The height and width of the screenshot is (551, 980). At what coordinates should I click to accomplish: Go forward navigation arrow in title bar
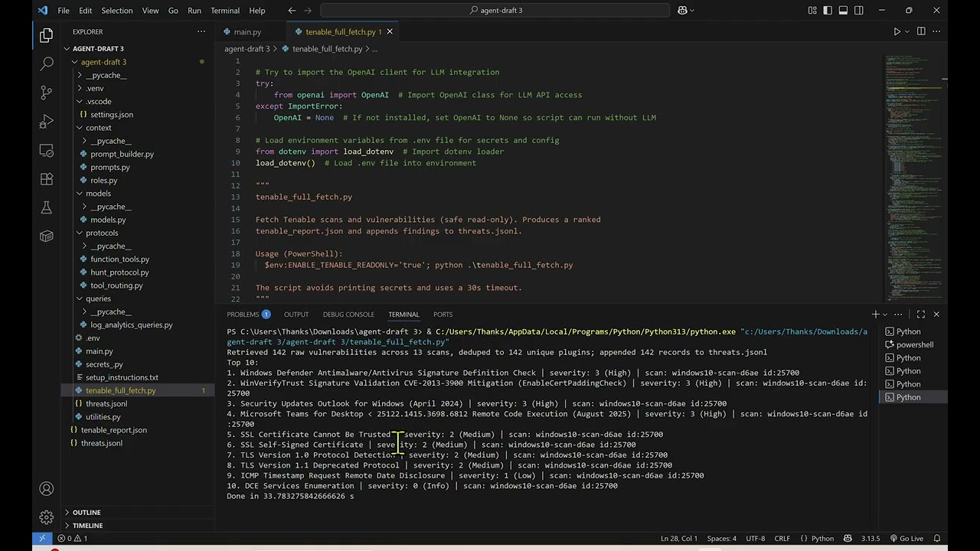coord(308,11)
